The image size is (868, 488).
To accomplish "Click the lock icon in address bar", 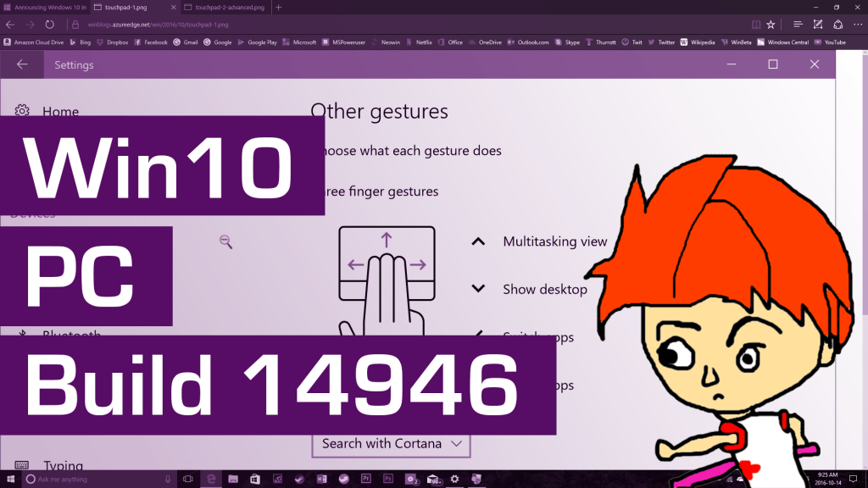I will point(75,25).
